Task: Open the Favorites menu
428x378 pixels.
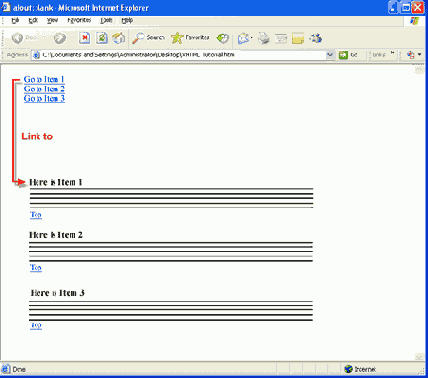Action: click(79, 20)
